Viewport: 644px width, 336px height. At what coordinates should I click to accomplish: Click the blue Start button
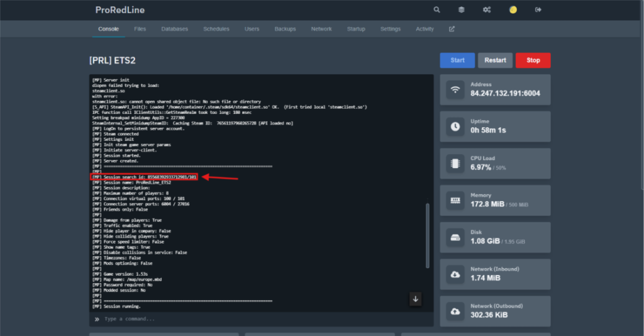(x=457, y=60)
